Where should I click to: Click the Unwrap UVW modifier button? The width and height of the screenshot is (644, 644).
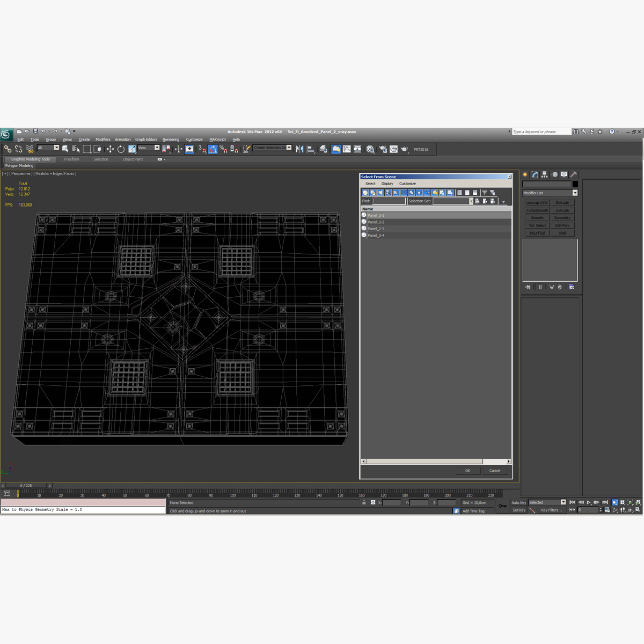click(x=537, y=203)
